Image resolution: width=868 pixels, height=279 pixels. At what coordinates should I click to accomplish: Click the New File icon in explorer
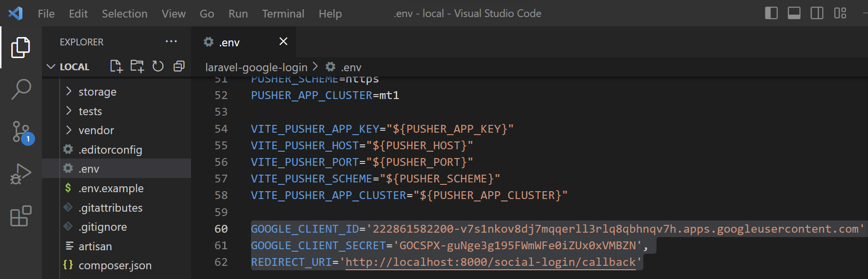tap(116, 66)
